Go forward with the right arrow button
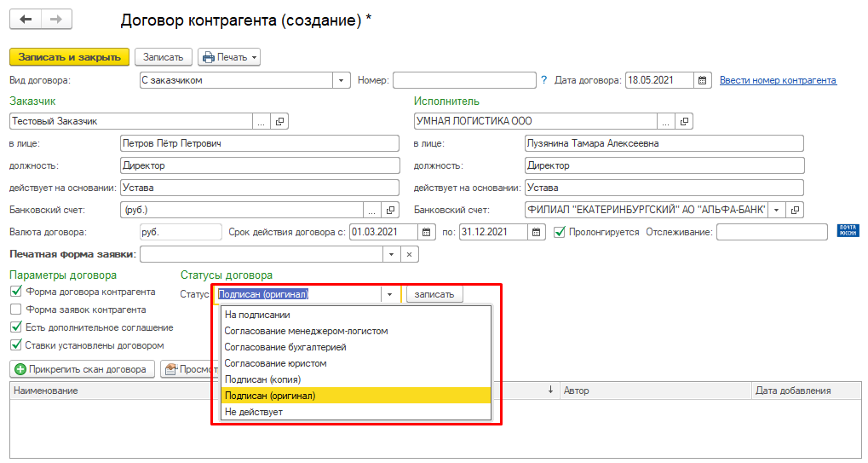 56,20
